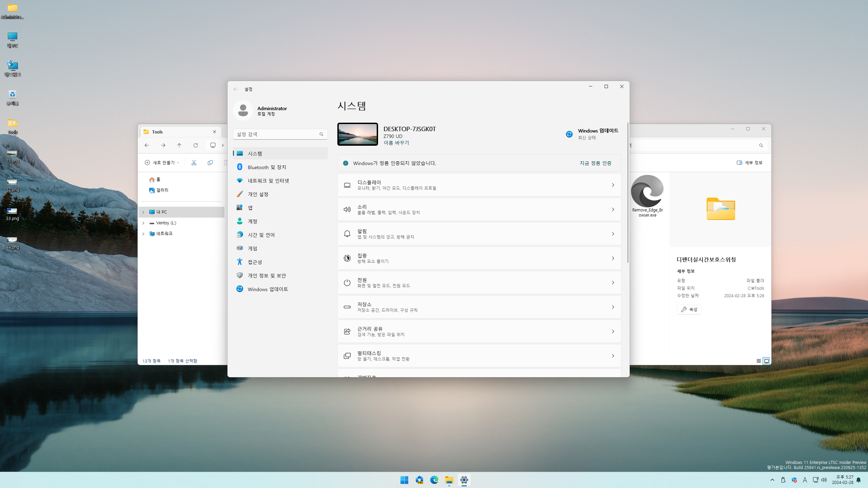Switch Explorer to large icons view
This screenshot has height=488, width=868.
point(766,361)
